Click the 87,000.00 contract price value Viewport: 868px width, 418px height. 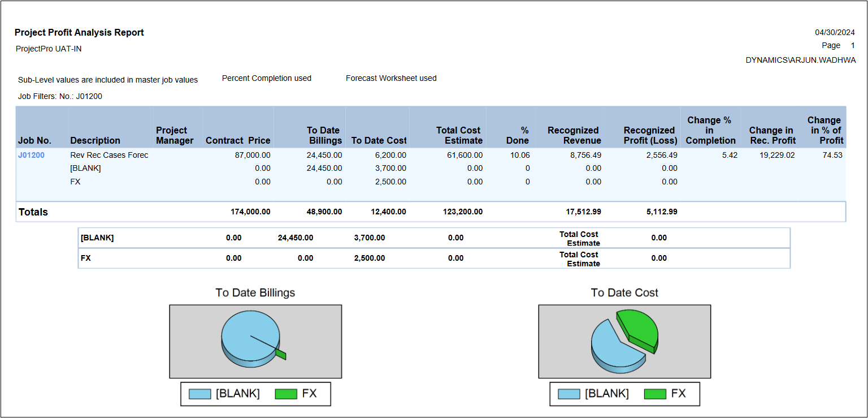pyautogui.click(x=253, y=155)
